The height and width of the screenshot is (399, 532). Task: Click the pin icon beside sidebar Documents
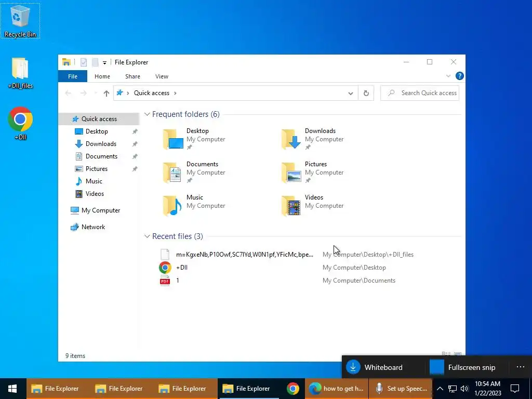(x=135, y=156)
